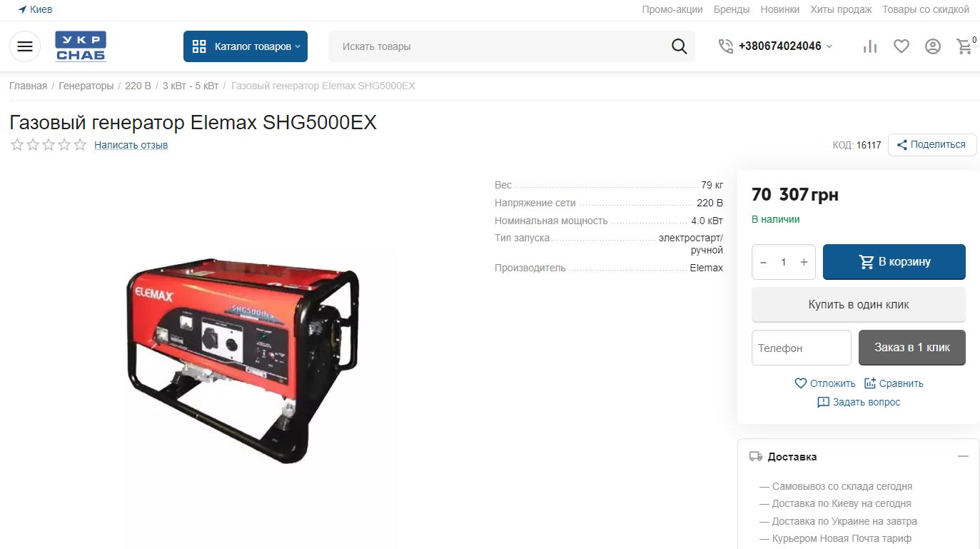
Task: Open the wishlist heart icon in header
Action: click(x=901, y=46)
